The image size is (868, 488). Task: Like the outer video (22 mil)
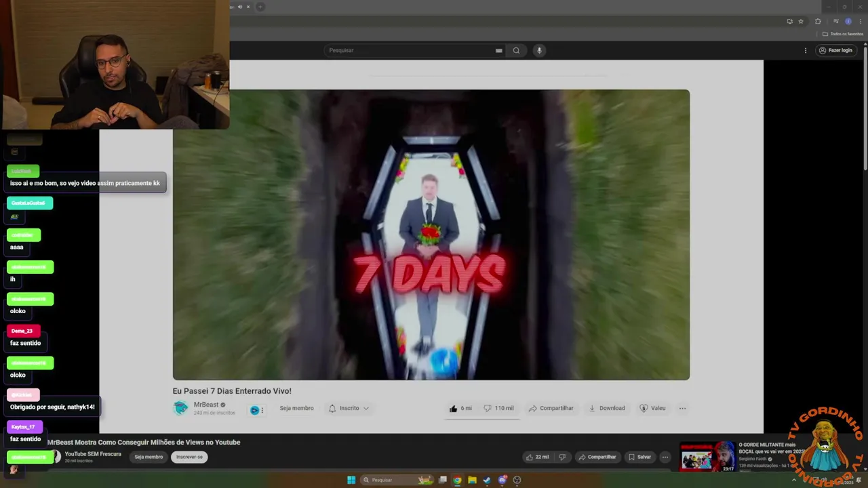537,457
